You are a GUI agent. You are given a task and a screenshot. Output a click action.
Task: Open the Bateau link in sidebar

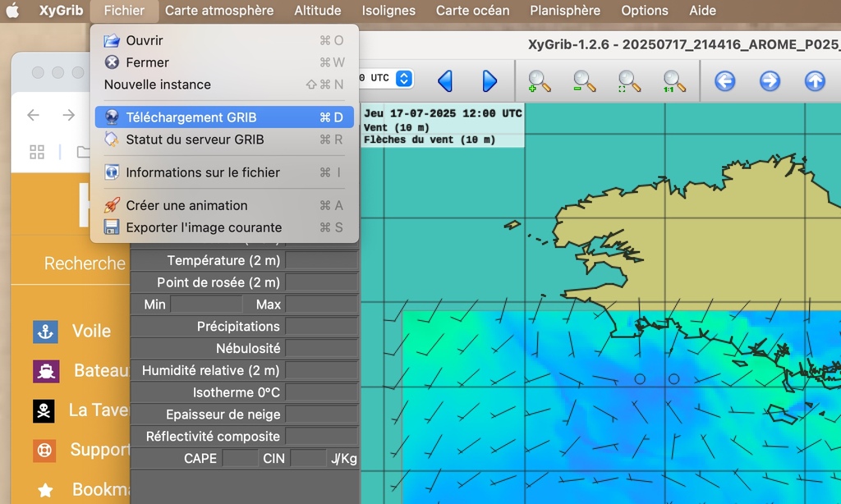[101, 370]
